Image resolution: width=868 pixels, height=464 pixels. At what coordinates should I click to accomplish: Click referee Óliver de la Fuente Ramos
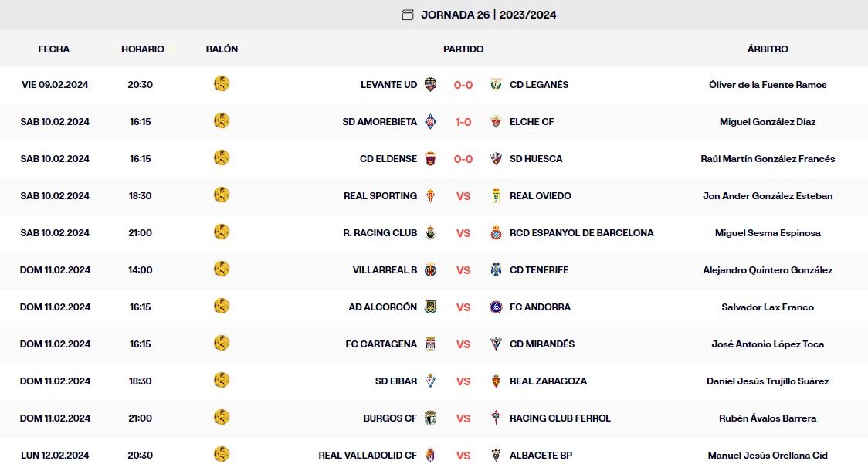pos(768,85)
